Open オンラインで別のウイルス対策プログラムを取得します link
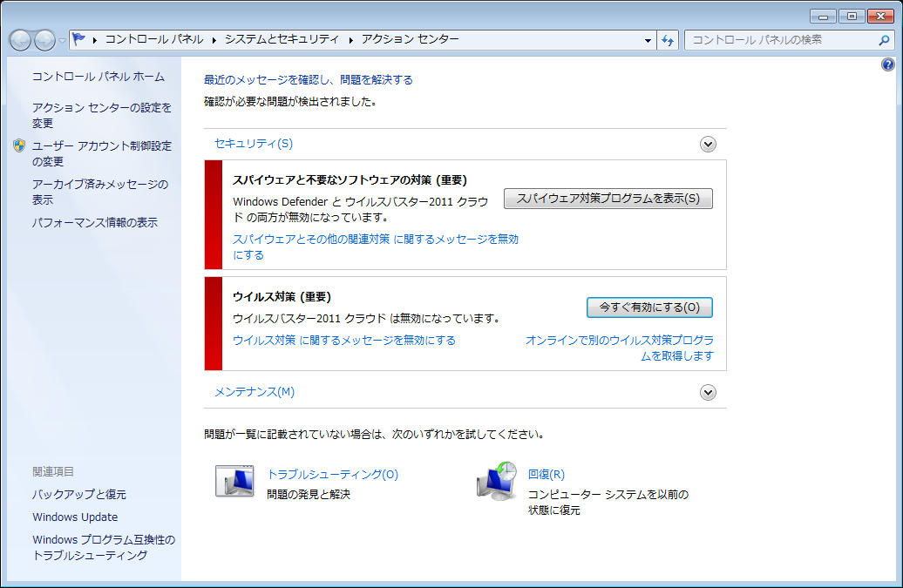Image resolution: width=903 pixels, height=588 pixels. (619, 348)
